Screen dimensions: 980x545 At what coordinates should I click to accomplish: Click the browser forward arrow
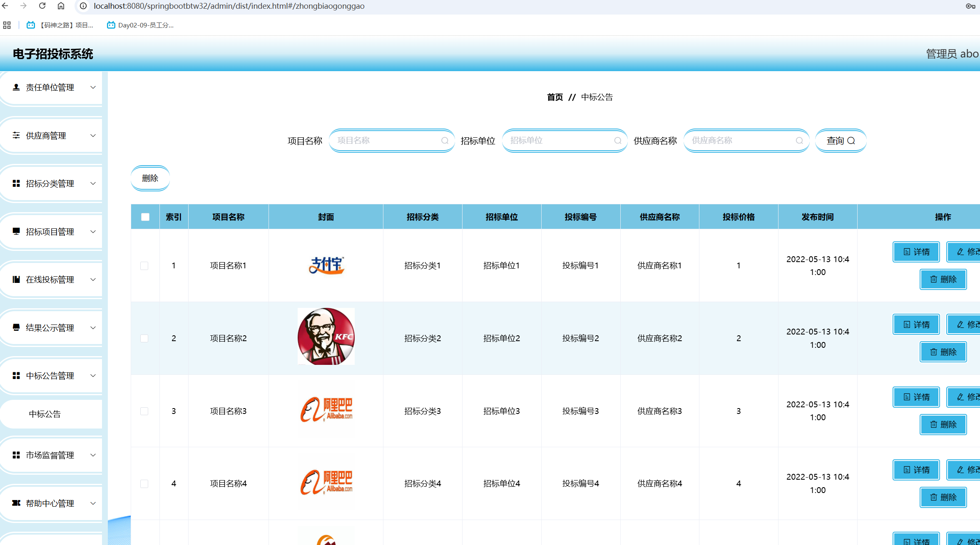tap(24, 6)
